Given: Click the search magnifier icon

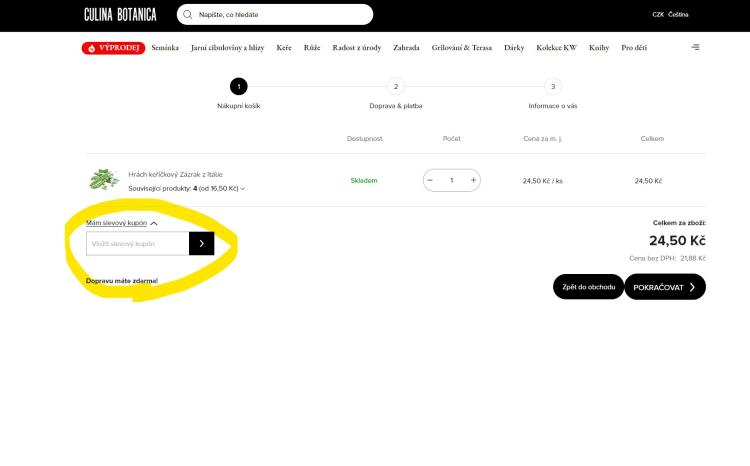Looking at the screenshot, I should point(188,14).
